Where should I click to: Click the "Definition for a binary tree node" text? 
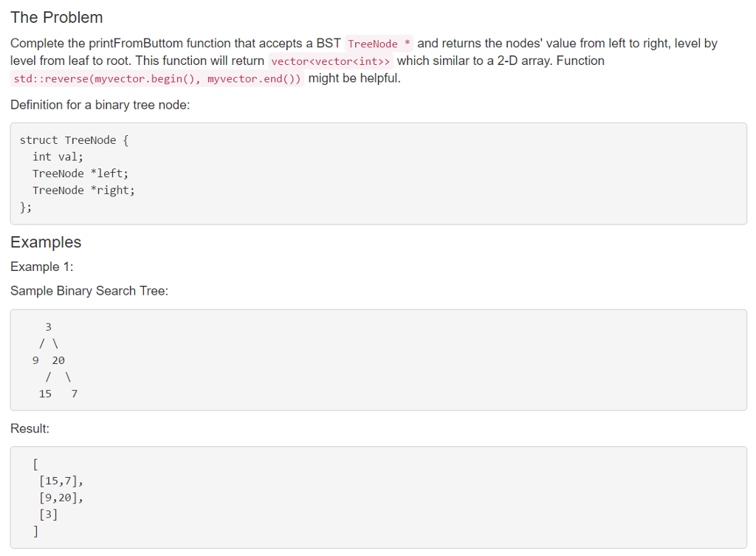[x=100, y=105]
